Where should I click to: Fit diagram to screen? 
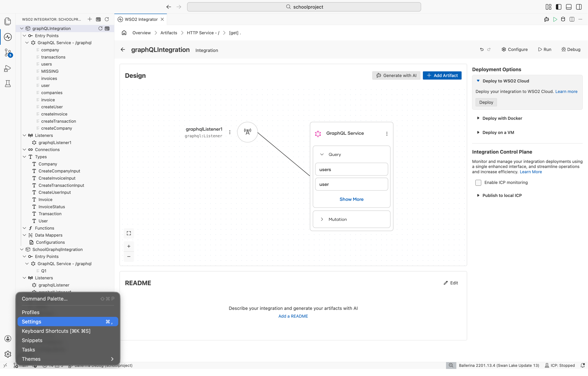[x=129, y=233]
